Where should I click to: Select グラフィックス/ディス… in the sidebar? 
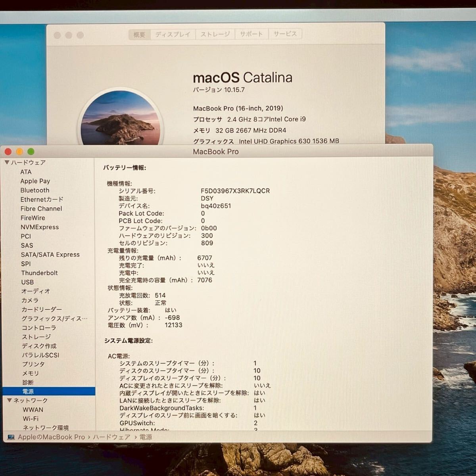coord(54,319)
